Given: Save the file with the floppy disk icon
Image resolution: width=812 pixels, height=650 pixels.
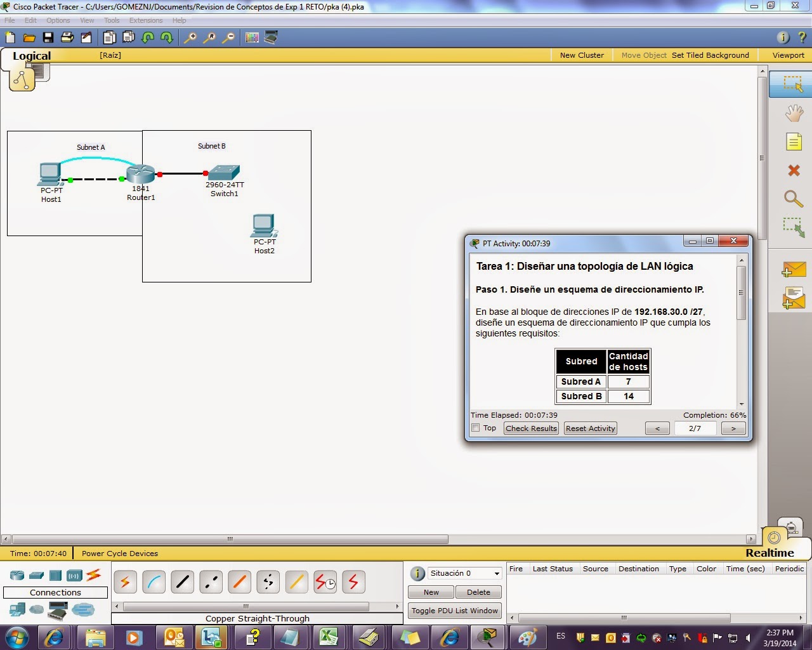Looking at the screenshot, I should (x=49, y=37).
